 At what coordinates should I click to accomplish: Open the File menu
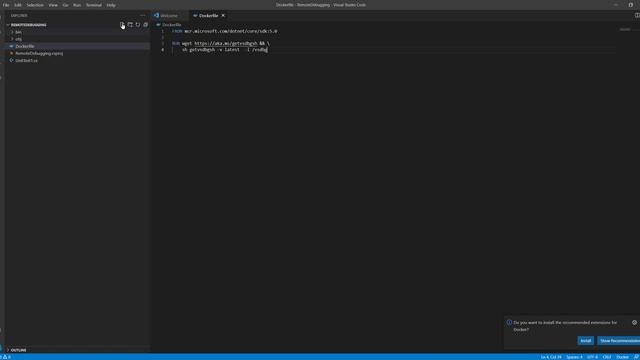[x=6, y=5]
